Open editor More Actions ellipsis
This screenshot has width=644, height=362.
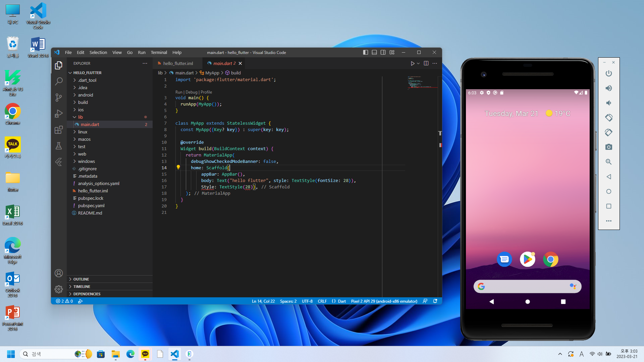click(435, 63)
